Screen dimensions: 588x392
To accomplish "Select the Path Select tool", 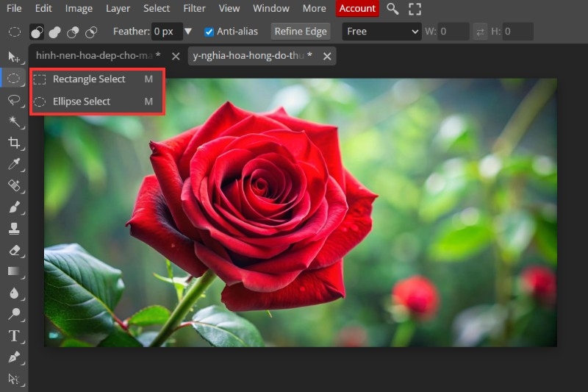I will [x=14, y=379].
